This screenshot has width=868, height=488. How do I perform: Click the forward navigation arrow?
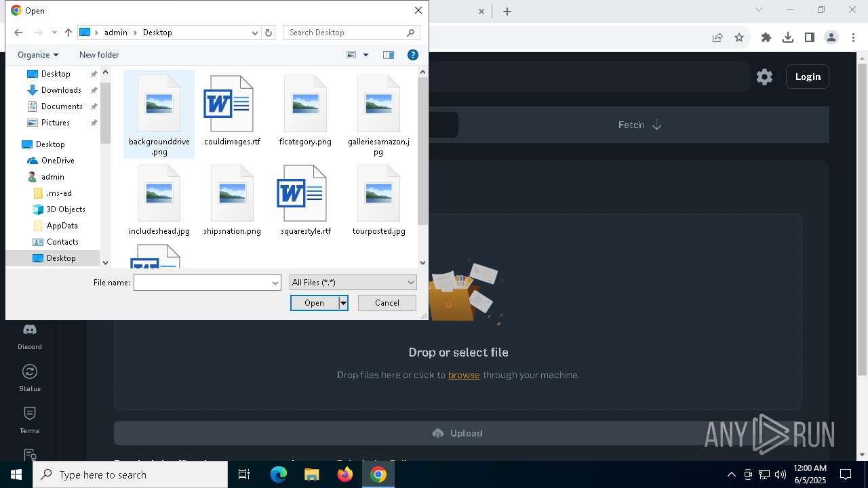coord(38,33)
